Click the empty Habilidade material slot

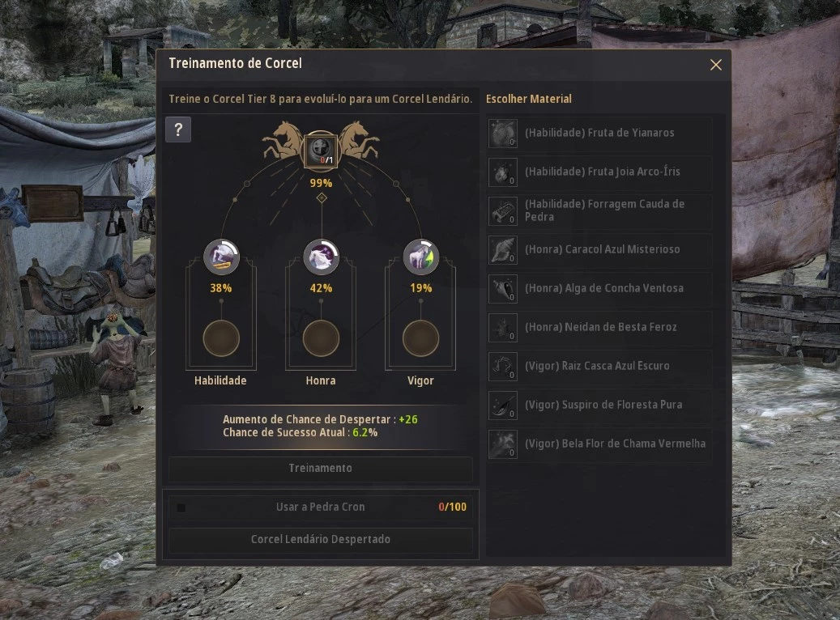tap(221, 338)
